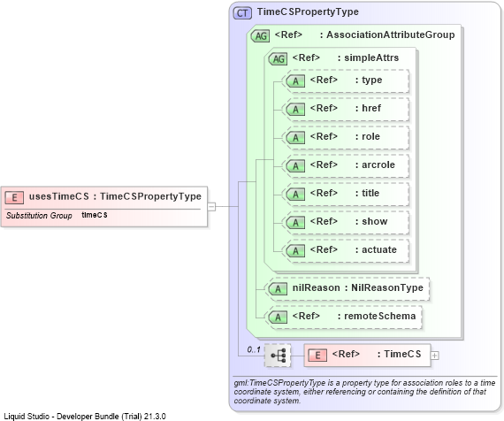Click the AG icon for AssociationAttributeGroup
This screenshot has height=421, width=504.
[x=260, y=35]
